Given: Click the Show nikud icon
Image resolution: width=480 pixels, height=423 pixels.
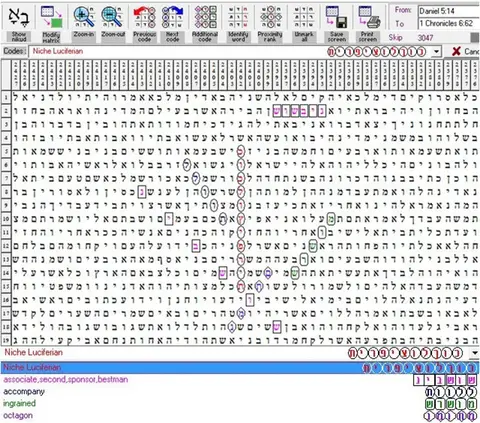Looking at the screenshot, I should pyautogui.click(x=19, y=17).
